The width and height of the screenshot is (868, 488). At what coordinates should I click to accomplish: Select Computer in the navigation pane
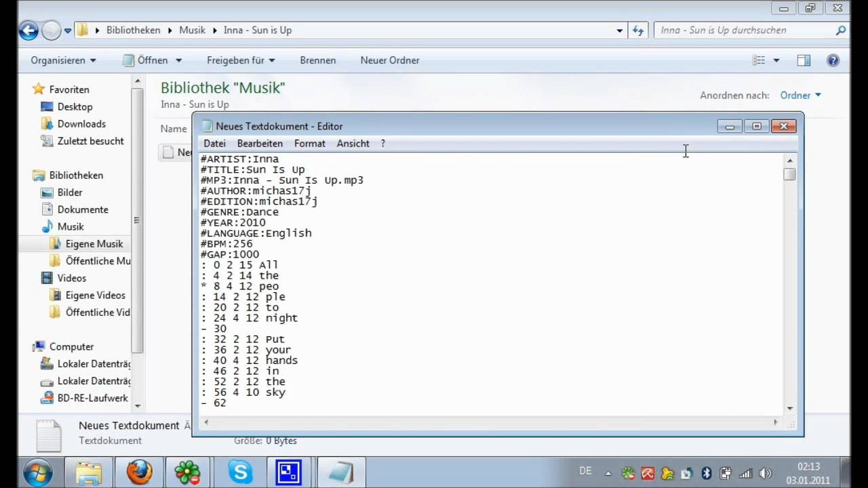[x=71, y=346]
